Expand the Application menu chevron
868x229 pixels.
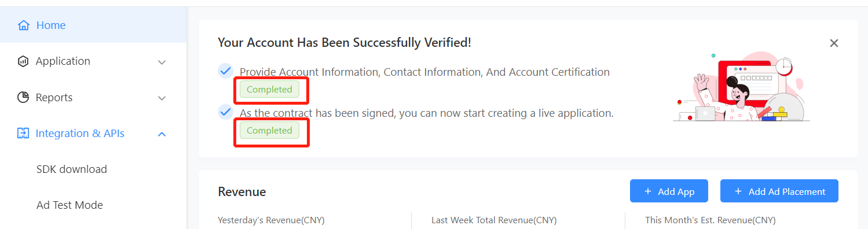click(162, 62)
